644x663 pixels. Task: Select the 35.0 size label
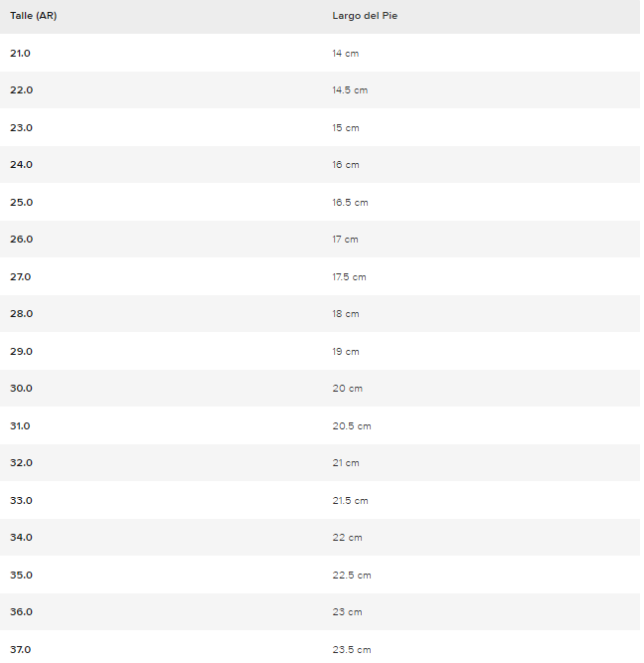[21, 575]
